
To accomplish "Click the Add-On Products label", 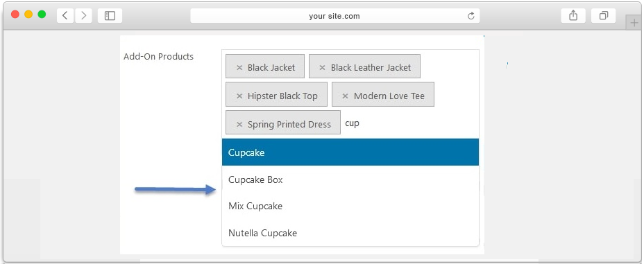I will point(158,57).
